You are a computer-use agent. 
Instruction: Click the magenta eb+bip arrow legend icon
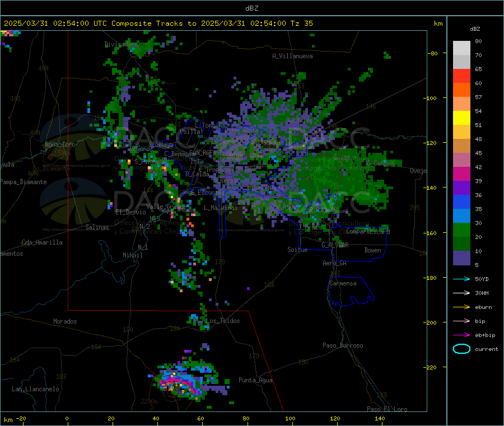[x=461, y=335]
